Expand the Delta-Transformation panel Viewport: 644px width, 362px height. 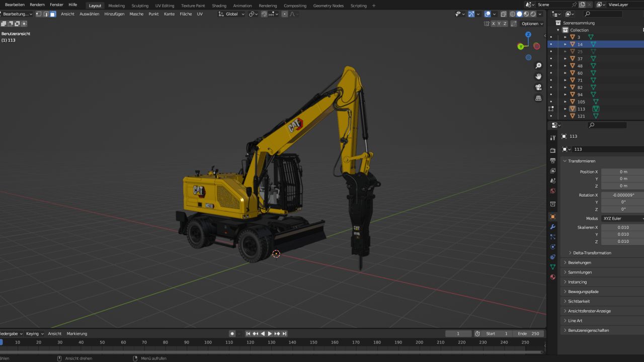click(592, 253)
